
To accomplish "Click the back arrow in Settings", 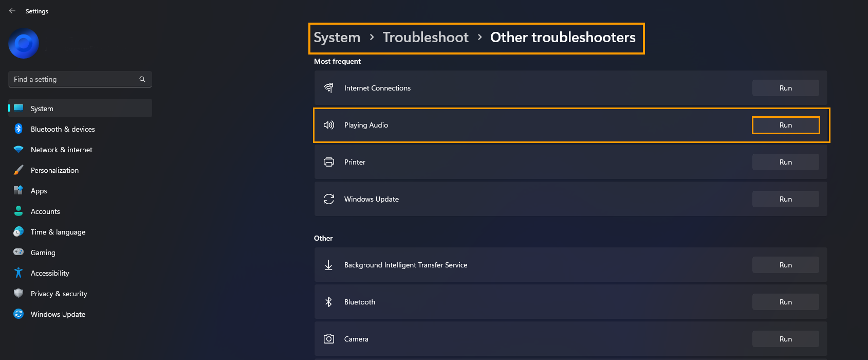I will pos(12,11).
